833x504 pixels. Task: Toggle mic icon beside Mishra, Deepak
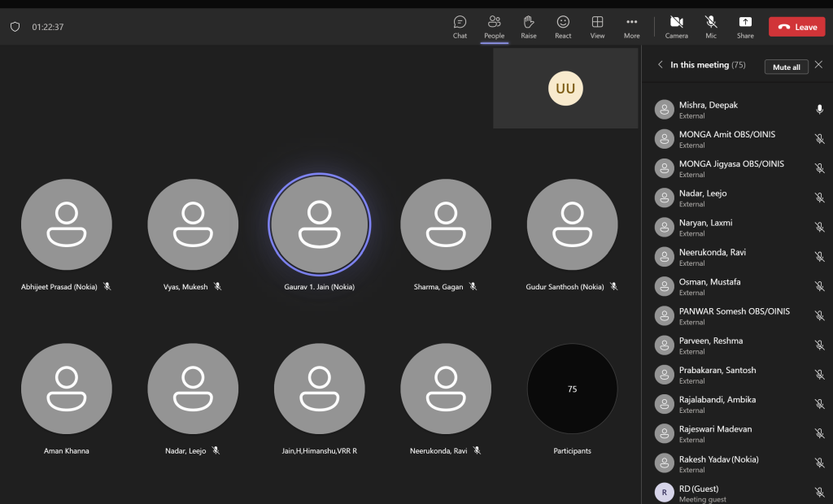point(819,110)
